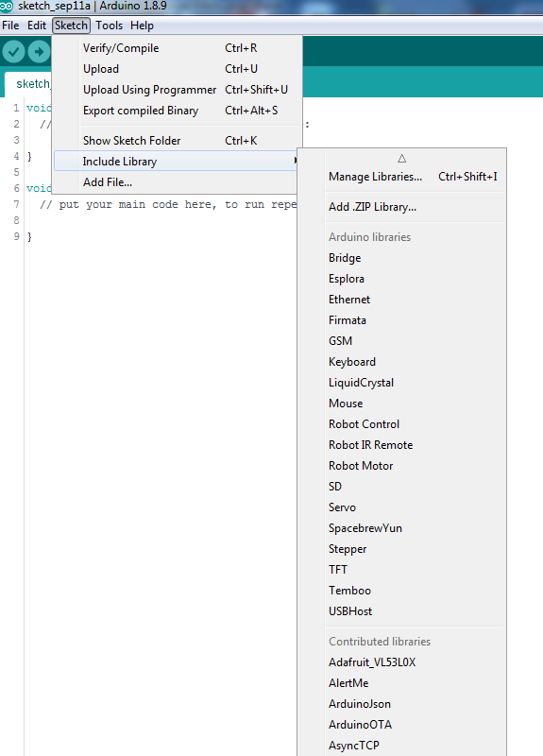This screenshot has height=756, width=543.
Task: Click code line 7 comment text
Action: (x=168, y=204)
